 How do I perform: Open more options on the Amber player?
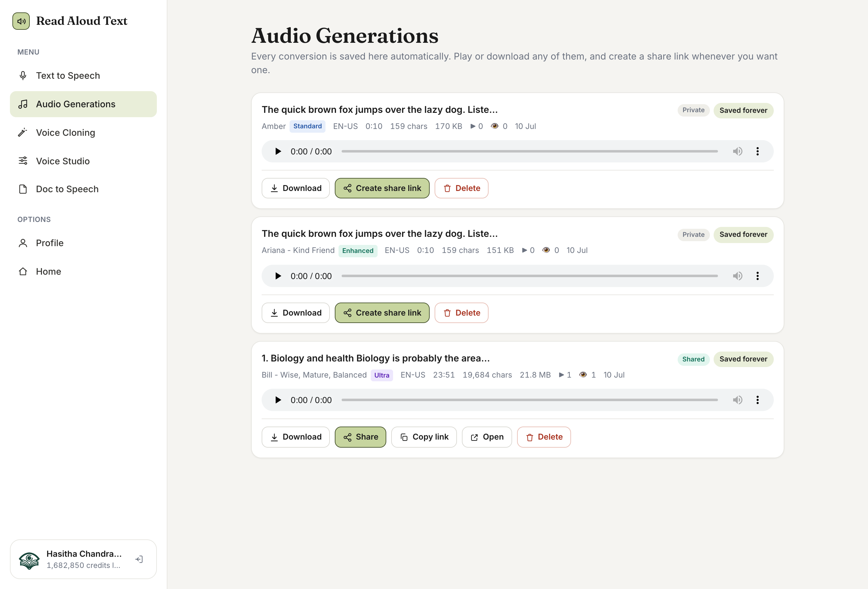click(x=757, y=151)
